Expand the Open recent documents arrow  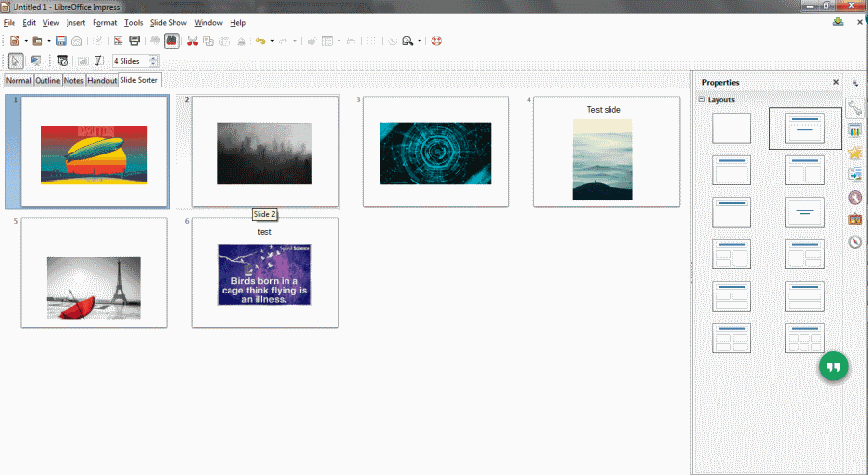(x=49, y=41)
